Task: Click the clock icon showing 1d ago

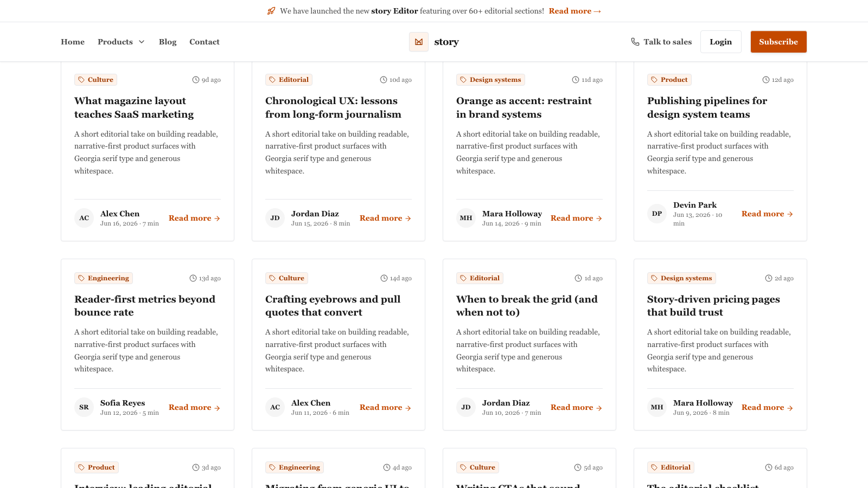Action: [578, 278]
